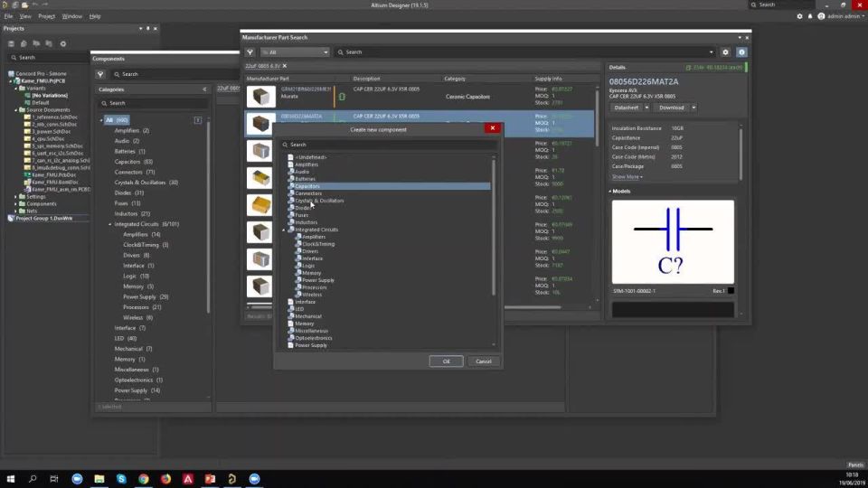Click the results horizontal scrollbar
The image size is (868, 488).
532,307
